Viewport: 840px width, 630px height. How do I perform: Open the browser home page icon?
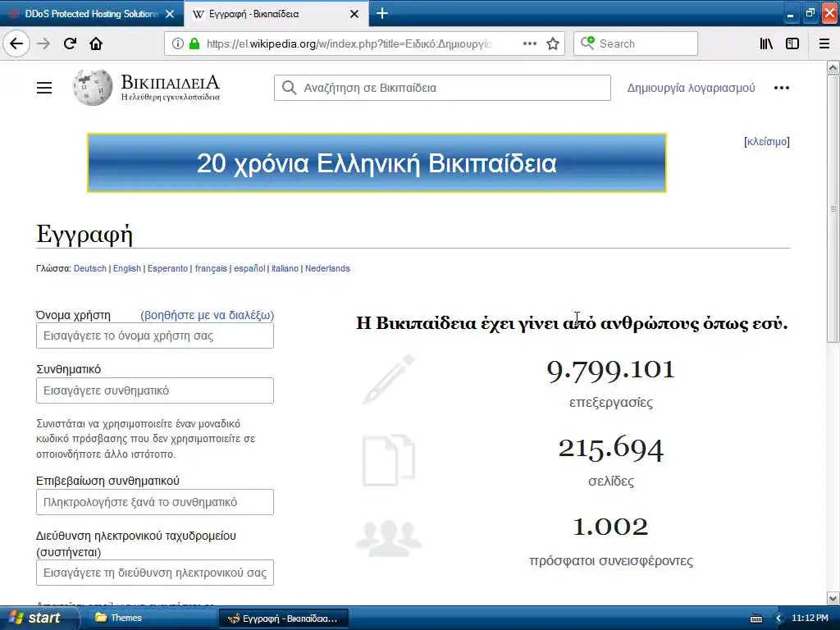click(x=96, y=43)
